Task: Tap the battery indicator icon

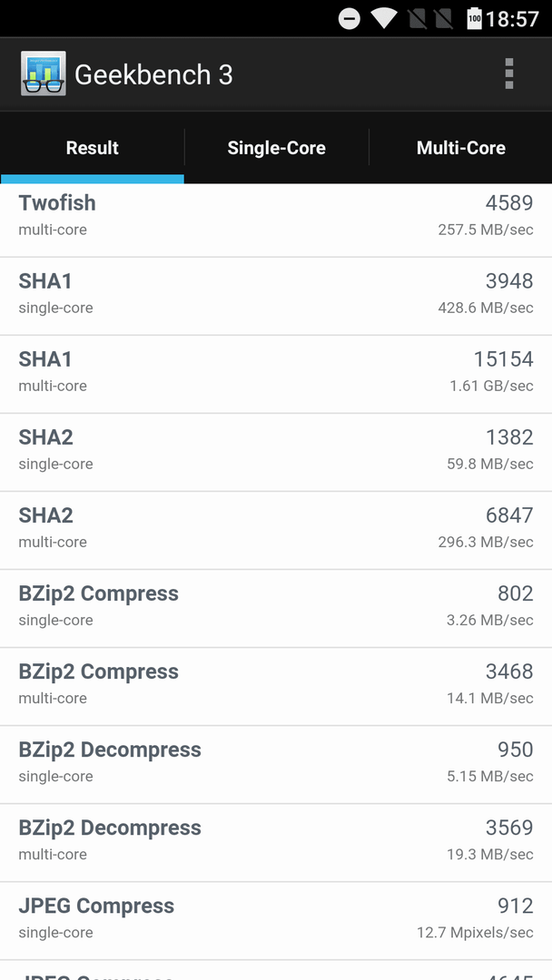Action: pos(475,18)
